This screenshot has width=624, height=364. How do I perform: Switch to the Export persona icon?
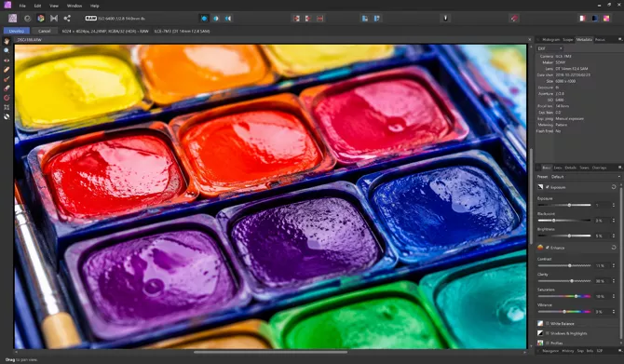point(67,19)
